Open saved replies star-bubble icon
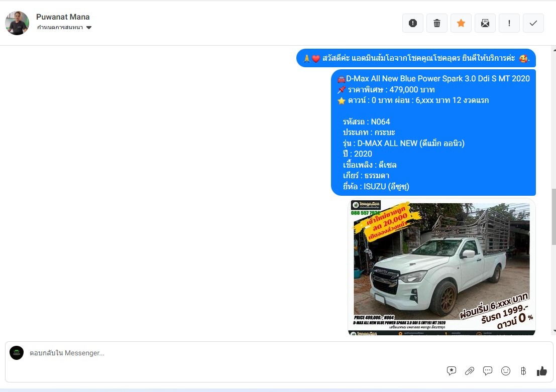Screen dimensions: 556x392 point(452,371)
